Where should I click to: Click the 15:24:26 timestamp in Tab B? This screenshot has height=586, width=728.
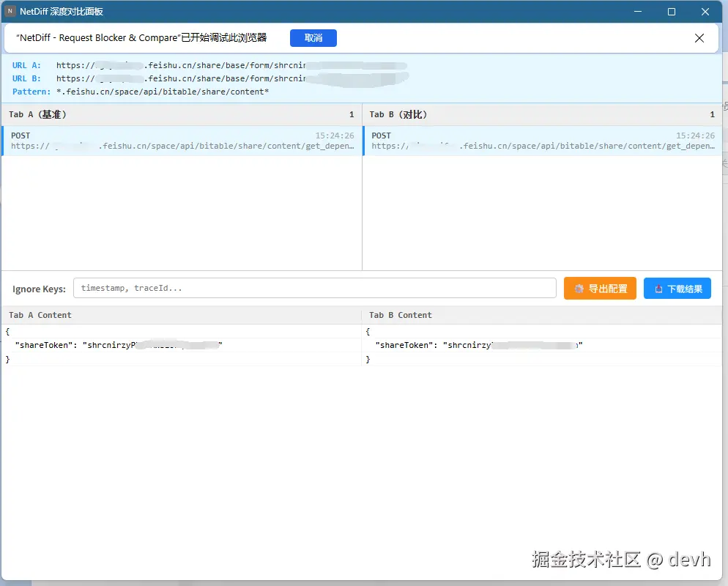[x=695, y=136]
